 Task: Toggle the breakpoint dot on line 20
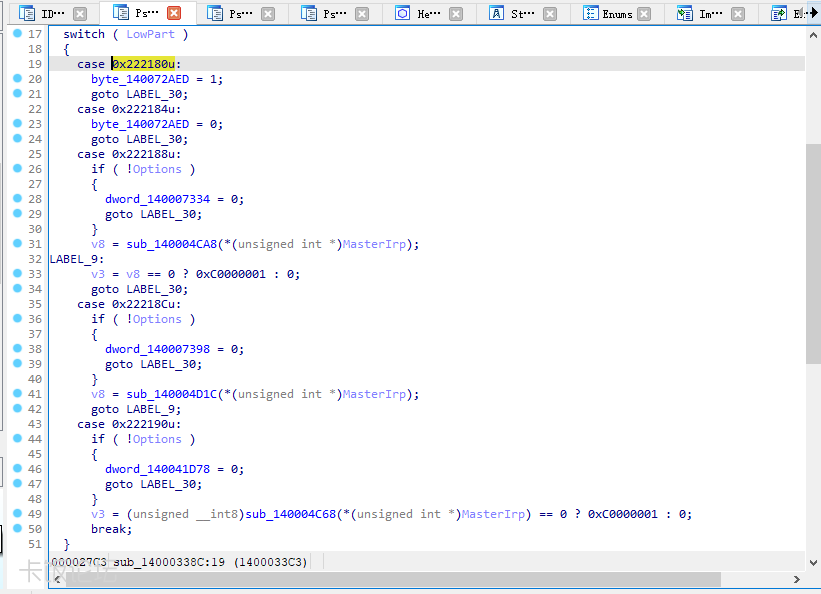pos(17,78)
